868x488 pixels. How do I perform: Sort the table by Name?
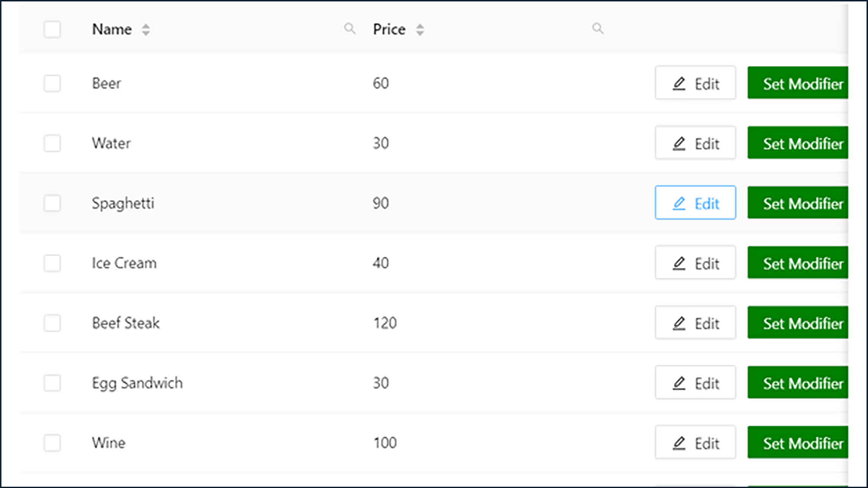[146, 30]
